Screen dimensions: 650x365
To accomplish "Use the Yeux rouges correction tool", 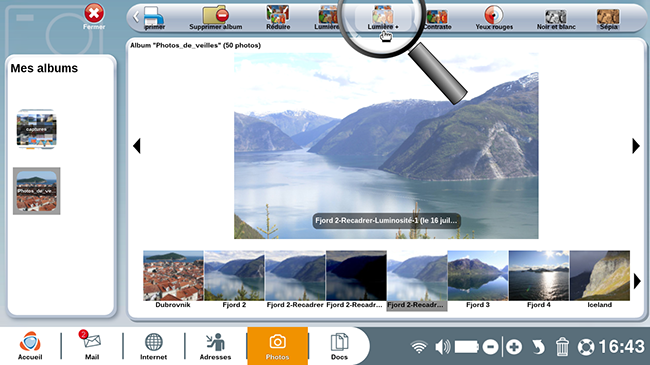I will pos(494,15).
